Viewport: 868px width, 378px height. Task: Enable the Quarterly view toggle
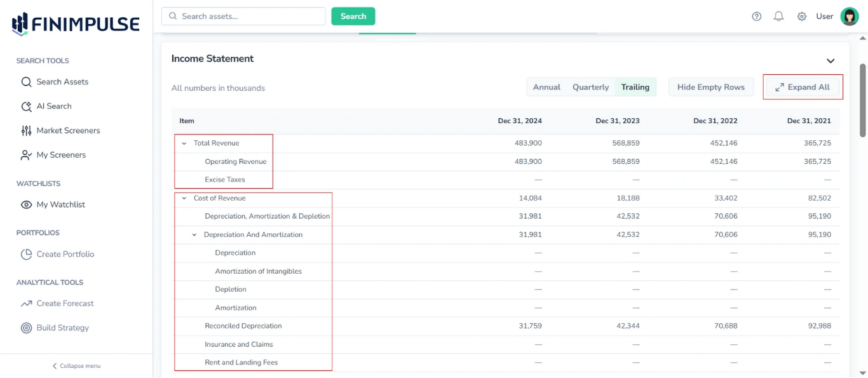[590, 87]
